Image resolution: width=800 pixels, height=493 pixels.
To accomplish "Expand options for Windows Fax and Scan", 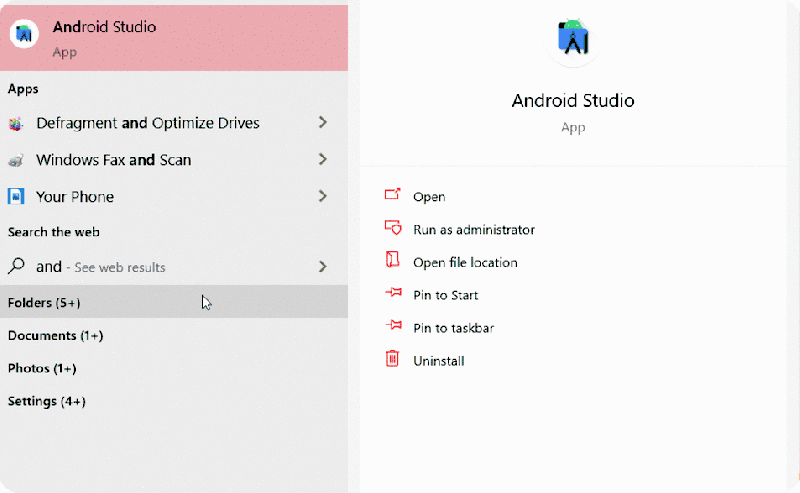I will (x=322, y=159).
